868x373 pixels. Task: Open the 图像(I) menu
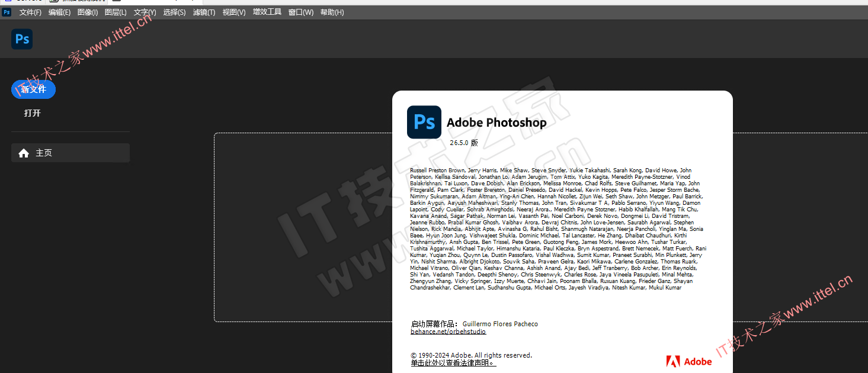[x=88, y=12]
